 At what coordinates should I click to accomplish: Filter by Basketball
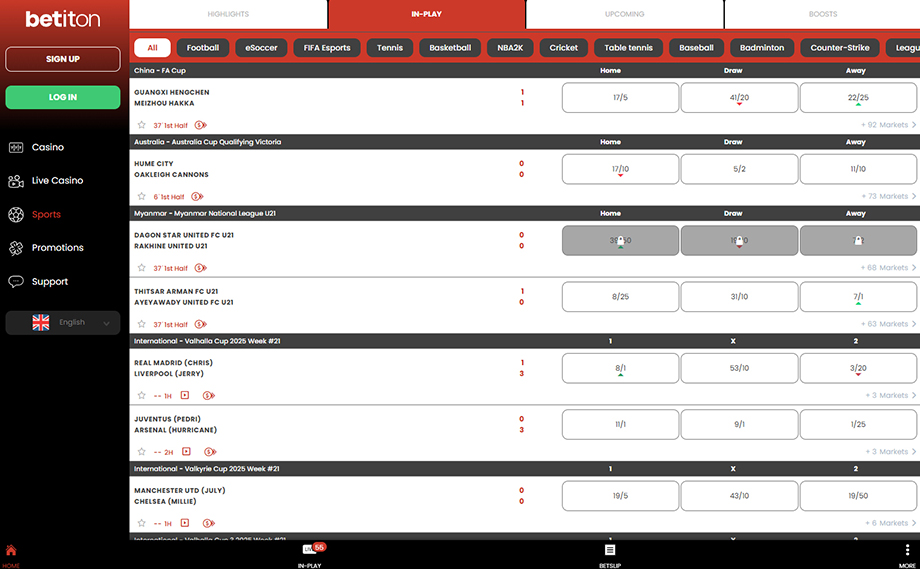(450, 48)
